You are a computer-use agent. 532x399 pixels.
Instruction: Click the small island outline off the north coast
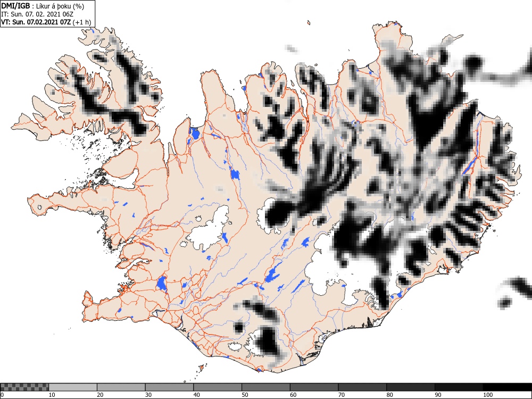[309, 23]
